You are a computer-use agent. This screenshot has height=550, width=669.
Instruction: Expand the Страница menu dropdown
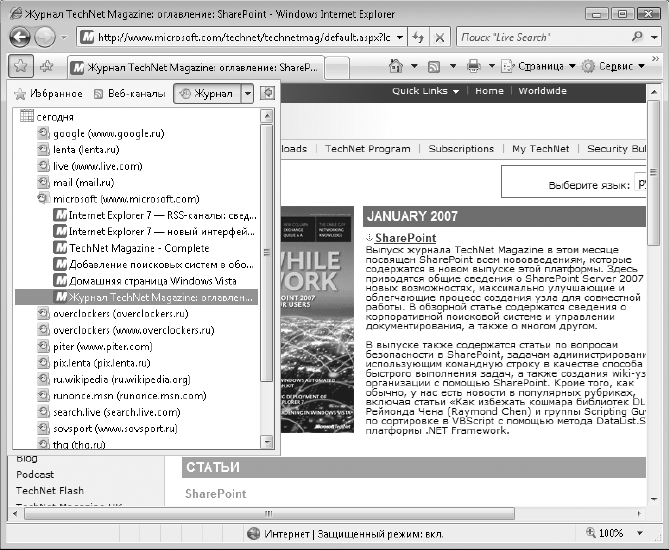click(x=573, y=66)
